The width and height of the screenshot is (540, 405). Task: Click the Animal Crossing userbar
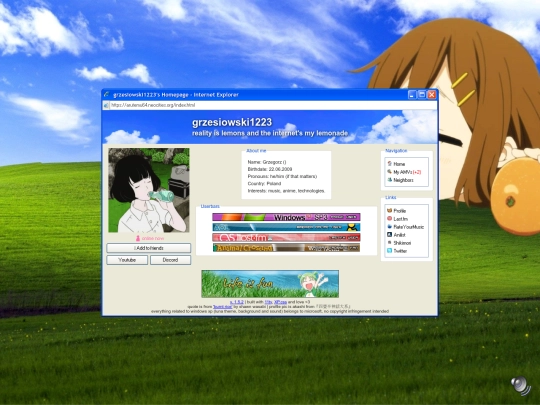click(286, 248)
